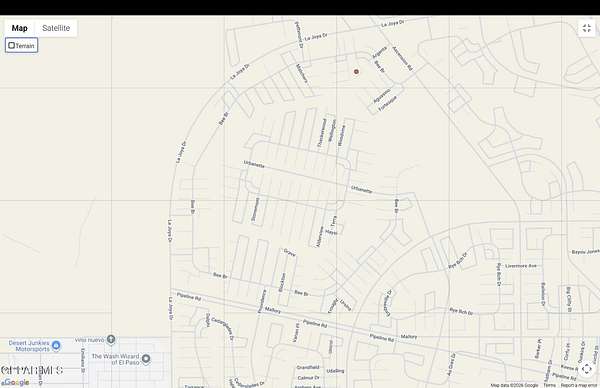
Task: Click the Vista Nuevo text label
Action: (x=90, y=340)
